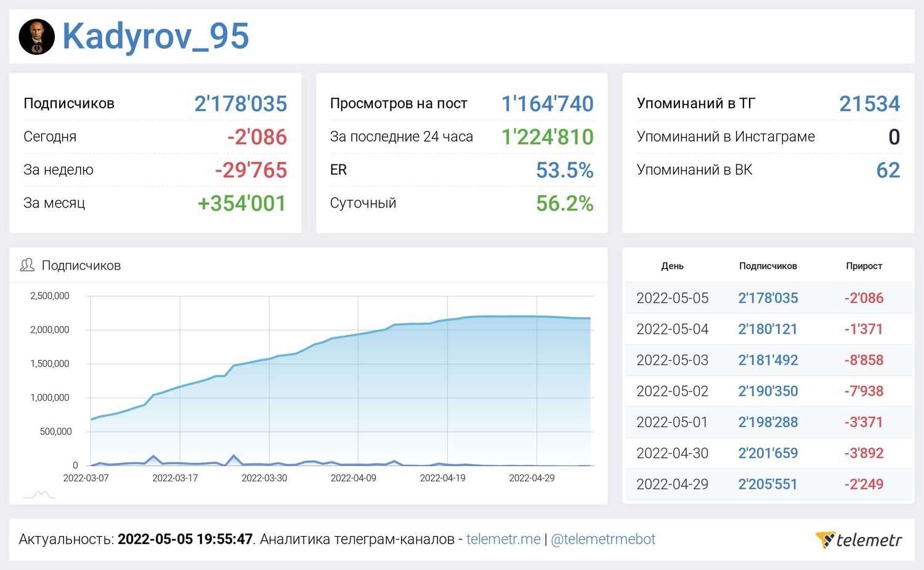Select growth value -8'858
The image size is (924, 570).
[864, 360]
